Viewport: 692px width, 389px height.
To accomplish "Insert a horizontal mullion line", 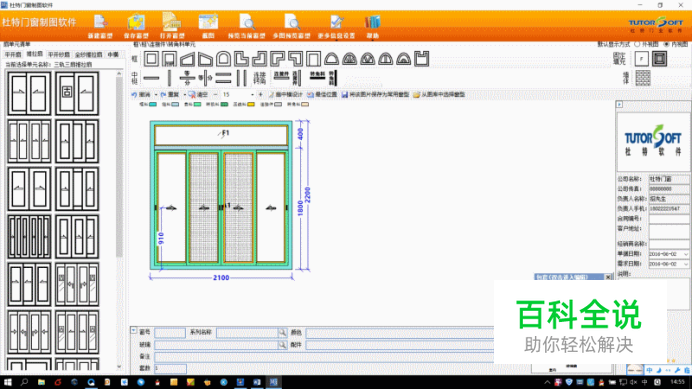I will tap(151, 79).
